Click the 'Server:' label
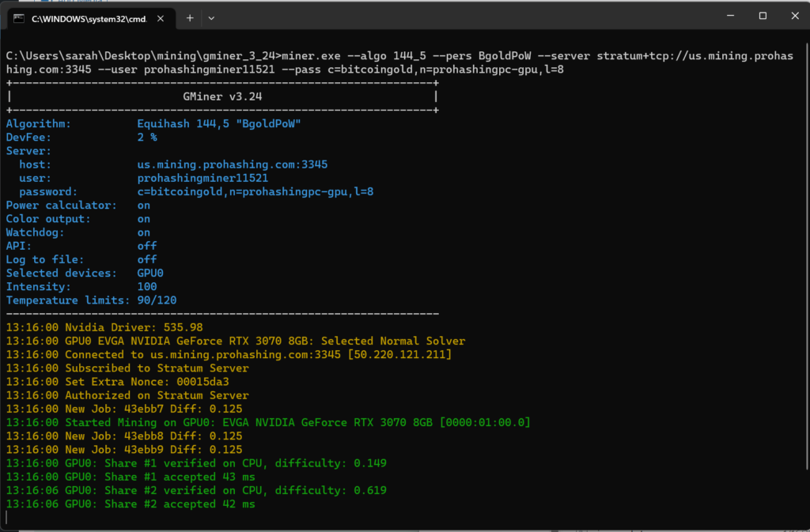Screen dimensions: 810x532 tap(28, 151)
